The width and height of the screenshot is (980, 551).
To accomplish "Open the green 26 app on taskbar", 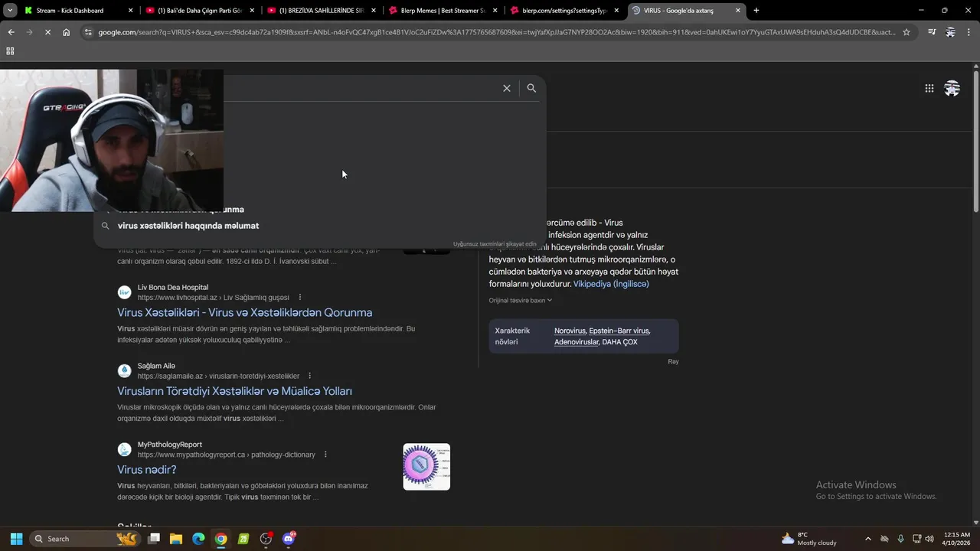I will (x=243, y=539).
